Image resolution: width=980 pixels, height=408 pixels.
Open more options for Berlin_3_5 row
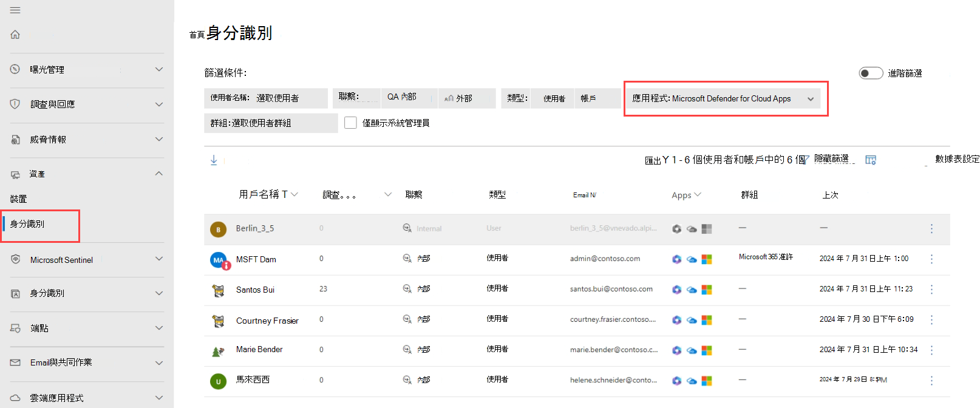(x=931, y=228)
